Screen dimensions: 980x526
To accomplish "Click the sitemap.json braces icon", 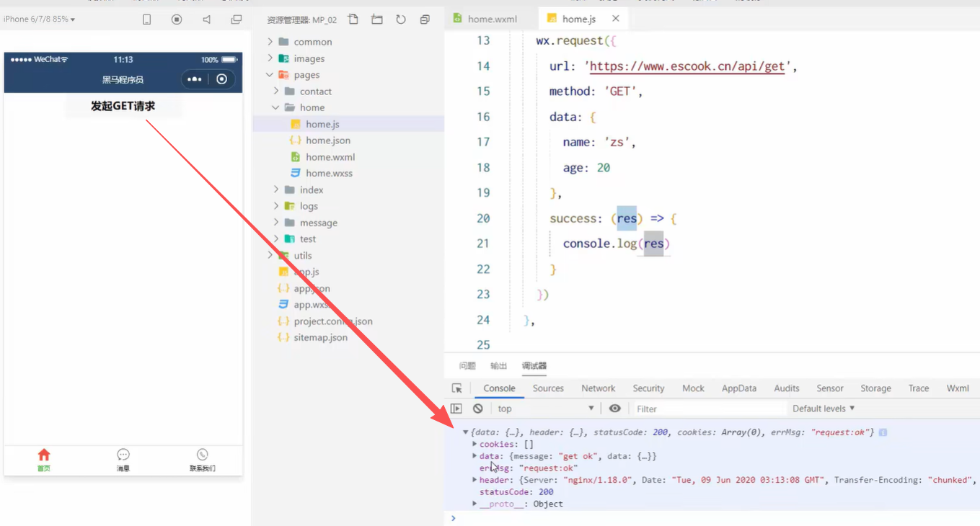I will (x=283, y=337).
